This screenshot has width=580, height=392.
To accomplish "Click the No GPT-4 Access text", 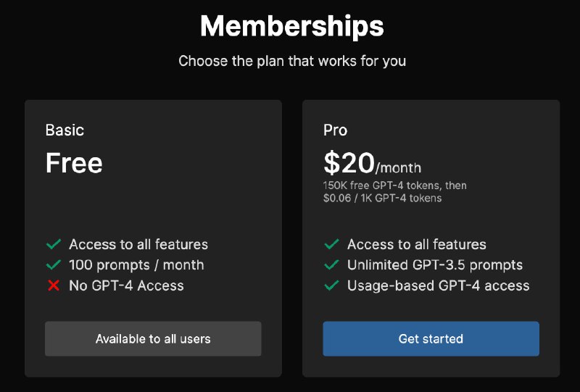I will tap(126, 285).
